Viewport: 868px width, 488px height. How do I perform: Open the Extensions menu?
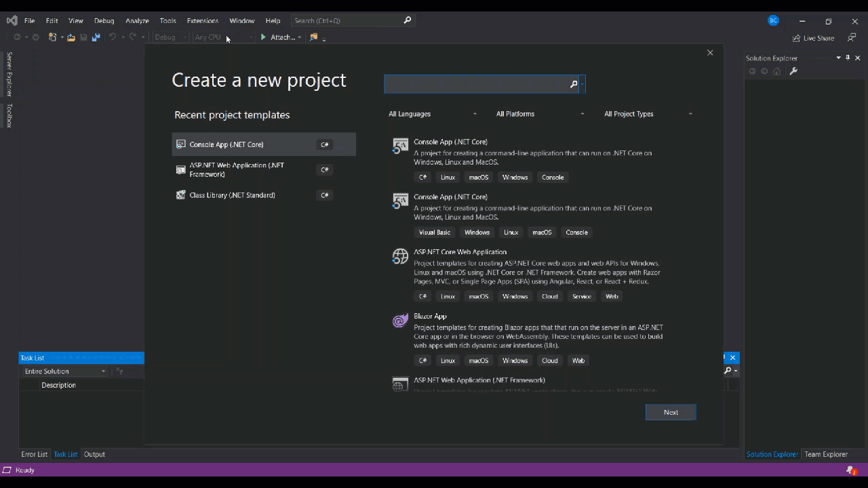tap(202, 21)
